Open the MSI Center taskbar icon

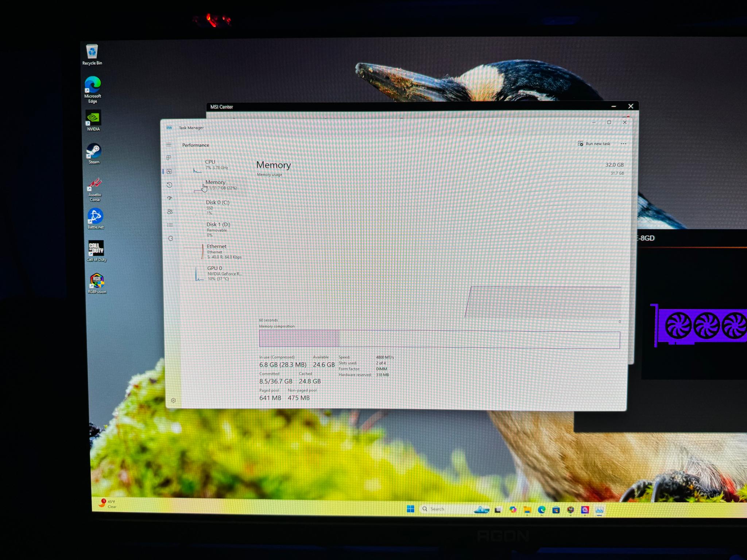click(570, 510)
